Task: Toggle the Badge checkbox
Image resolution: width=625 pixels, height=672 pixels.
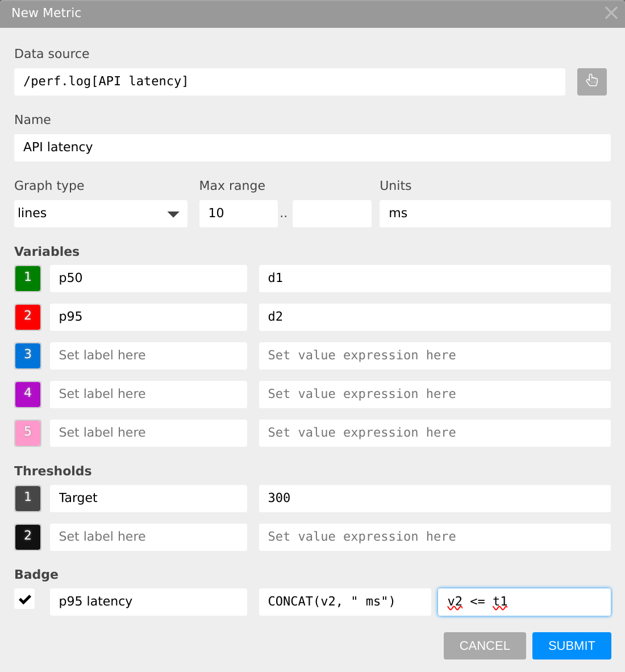Action: [24, 599]
